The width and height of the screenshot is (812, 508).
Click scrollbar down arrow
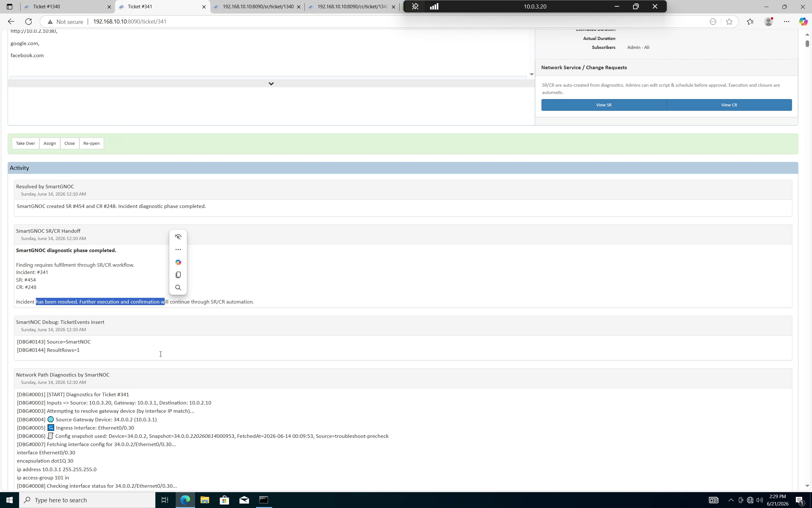tap(807, 486)
